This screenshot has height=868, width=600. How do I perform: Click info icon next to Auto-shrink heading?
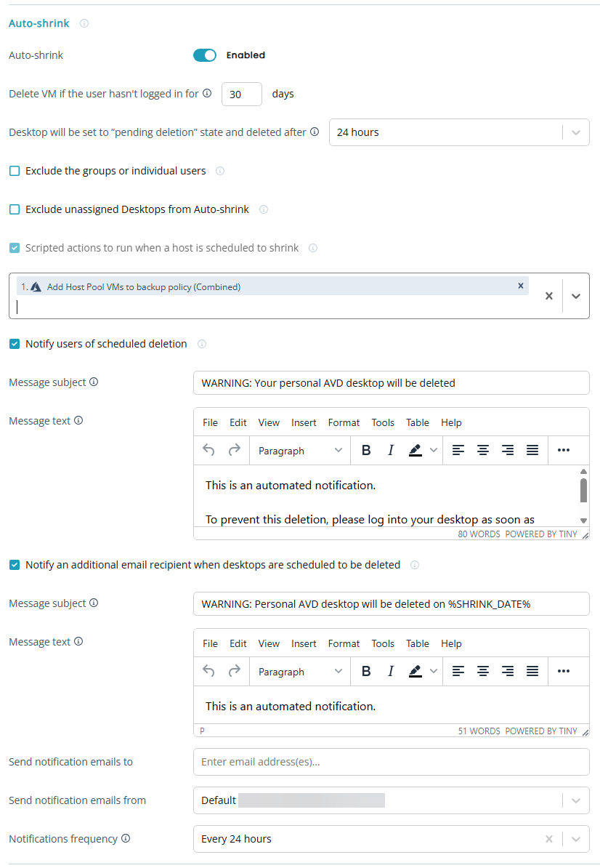[84, 23]
